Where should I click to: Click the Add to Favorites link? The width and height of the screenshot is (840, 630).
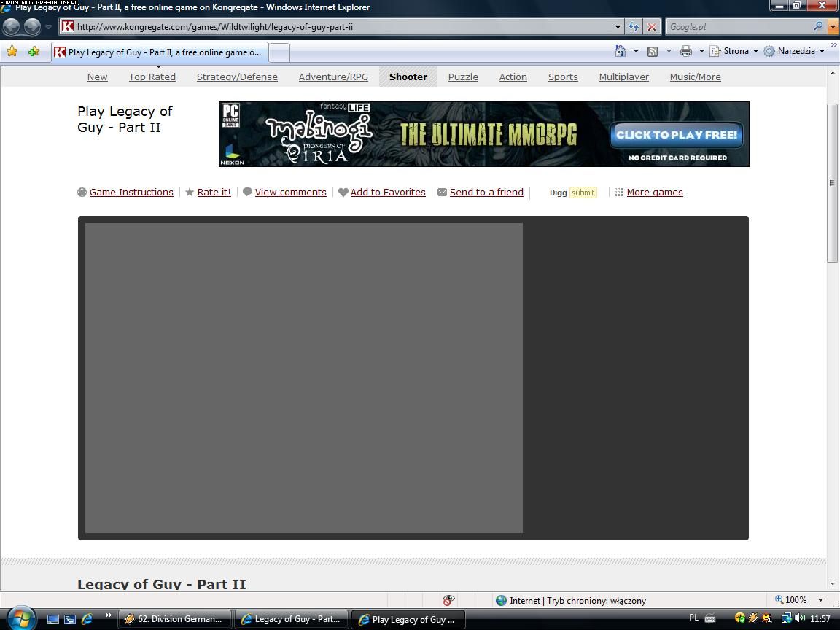point(387,192)
